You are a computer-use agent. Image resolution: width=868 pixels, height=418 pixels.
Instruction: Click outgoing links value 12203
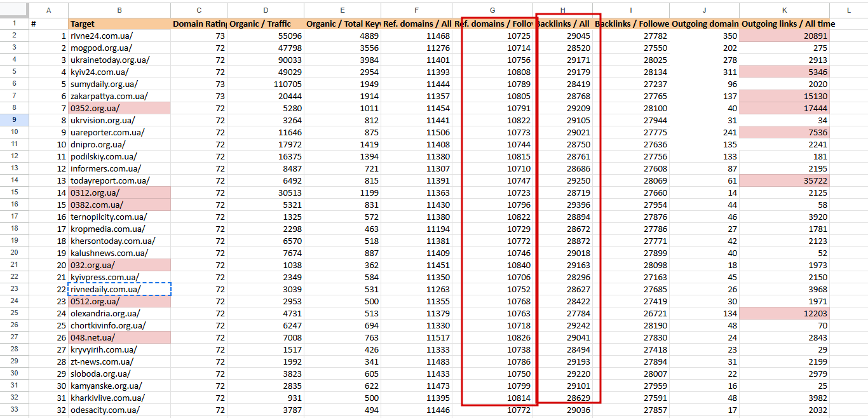tap(785, 313)
